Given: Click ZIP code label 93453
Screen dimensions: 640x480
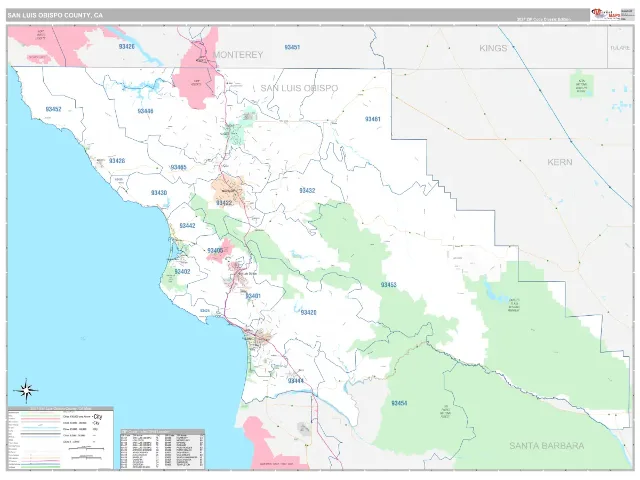Looking at the screenshot, I should point(389,285).
